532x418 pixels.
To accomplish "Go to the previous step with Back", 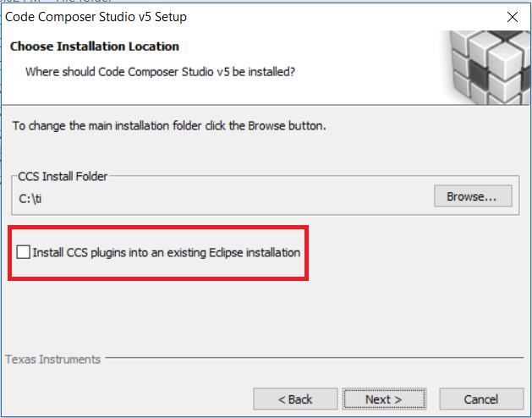I will click(294, 399).
